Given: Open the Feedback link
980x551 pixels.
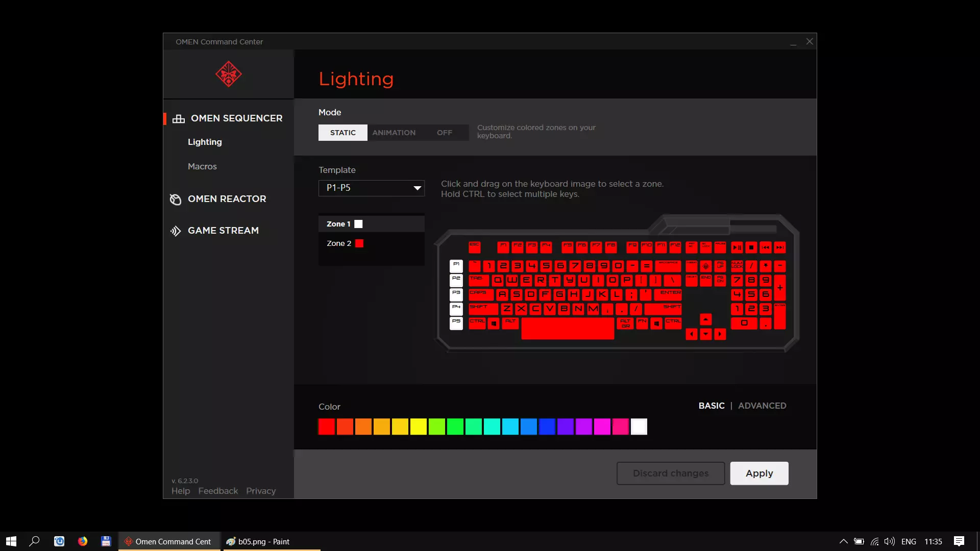Looking at the screenshot, I should (218, 491).
